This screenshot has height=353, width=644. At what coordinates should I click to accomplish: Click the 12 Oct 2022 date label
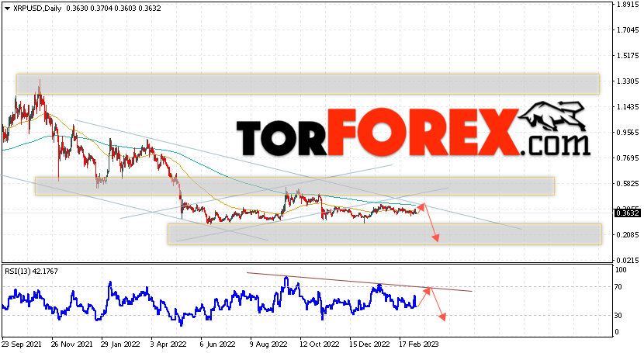click(320, 344)
